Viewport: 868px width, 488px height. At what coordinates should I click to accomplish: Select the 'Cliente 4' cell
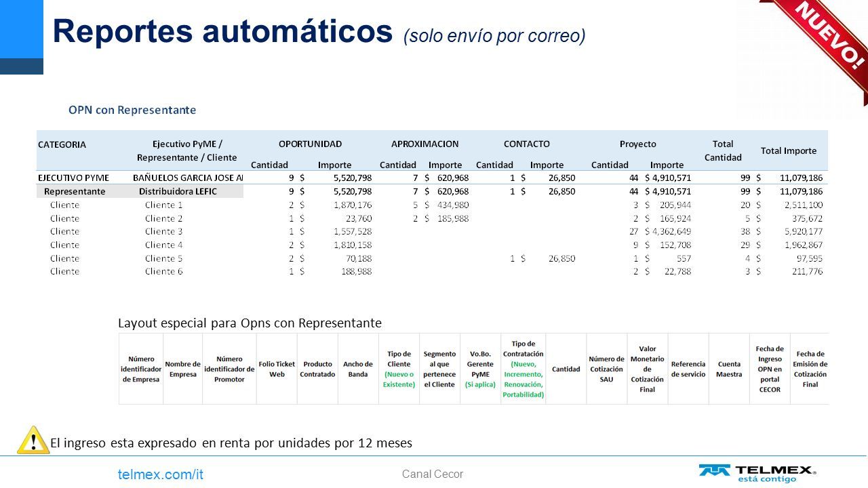pos(163,245)
